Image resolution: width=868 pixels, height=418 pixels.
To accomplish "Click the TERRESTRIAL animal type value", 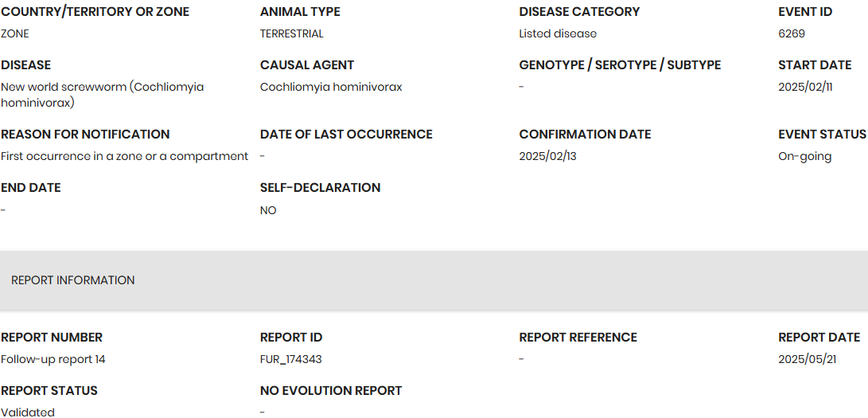I will 292,33.
